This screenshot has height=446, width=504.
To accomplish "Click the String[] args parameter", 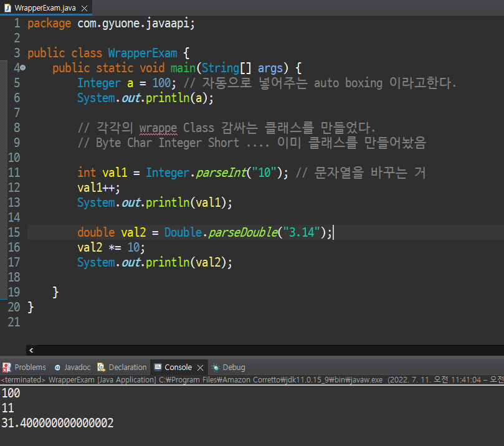I will pos(242,68).
